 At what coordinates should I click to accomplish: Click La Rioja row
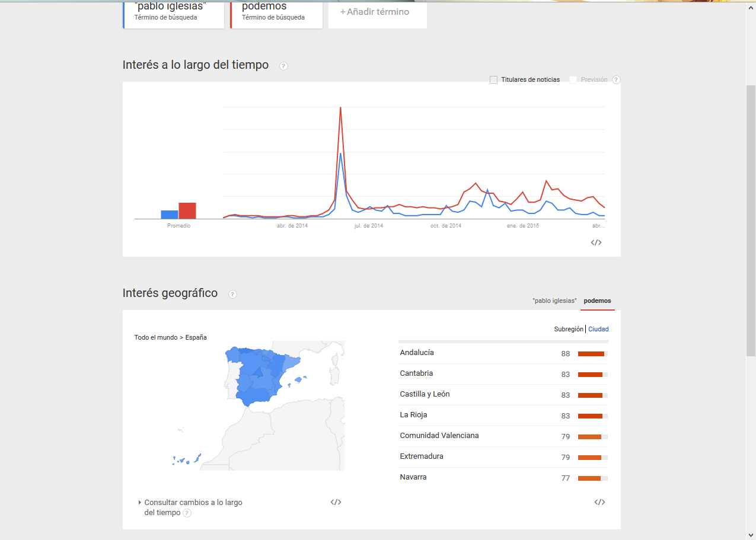503,416
